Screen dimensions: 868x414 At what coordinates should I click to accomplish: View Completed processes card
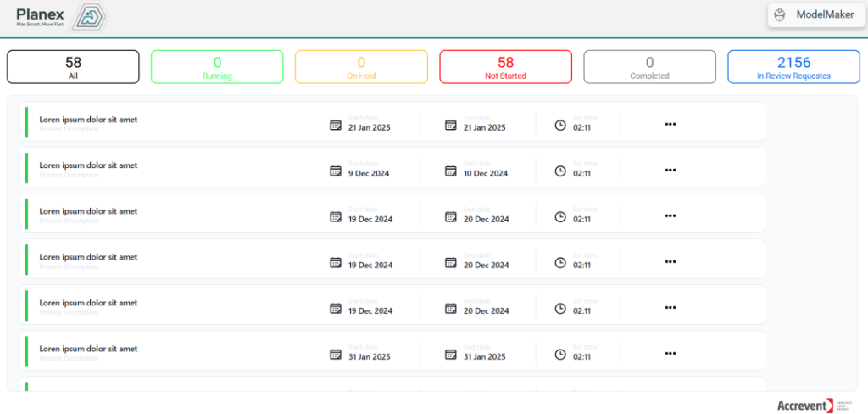point(649,67)
